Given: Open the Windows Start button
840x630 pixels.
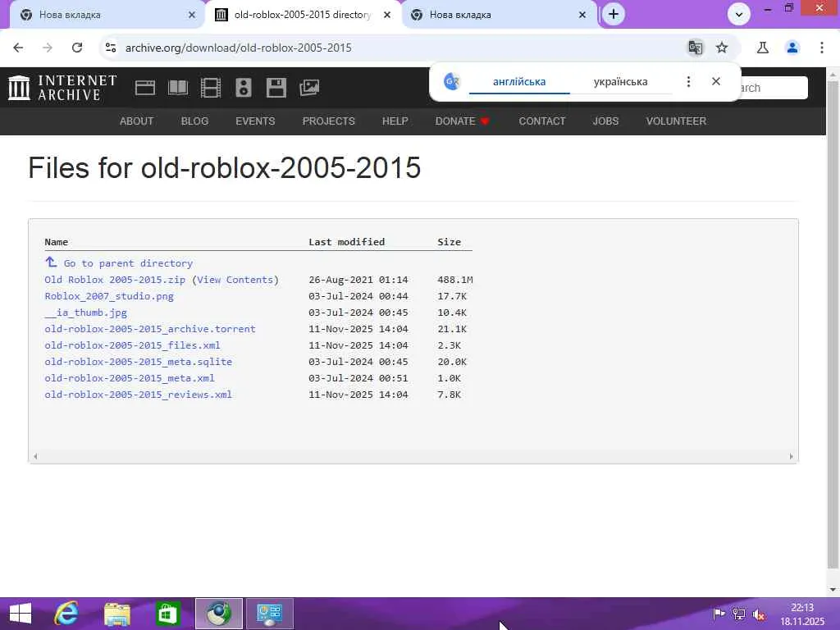Looking at the screenshot, I should (x=21, y=614).
